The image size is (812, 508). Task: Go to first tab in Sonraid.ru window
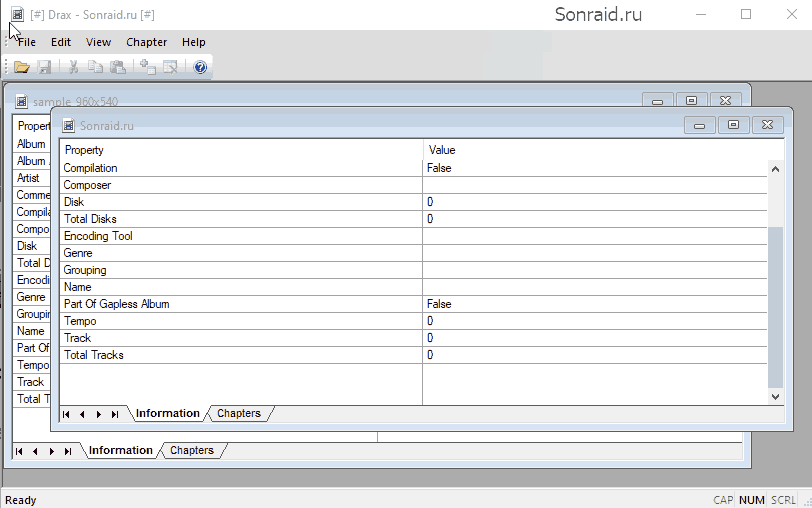point(66,414)
